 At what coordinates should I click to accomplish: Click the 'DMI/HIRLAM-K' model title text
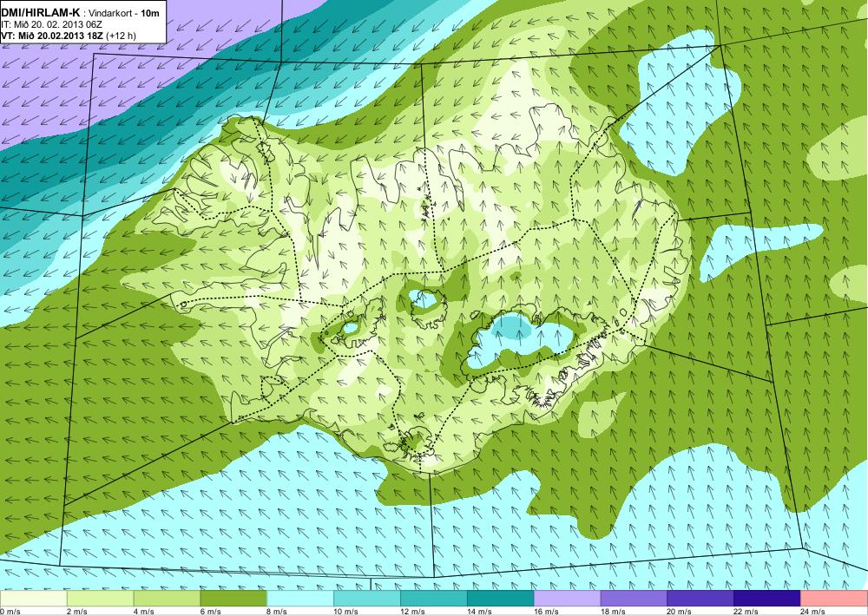click(x=41, y=13)
